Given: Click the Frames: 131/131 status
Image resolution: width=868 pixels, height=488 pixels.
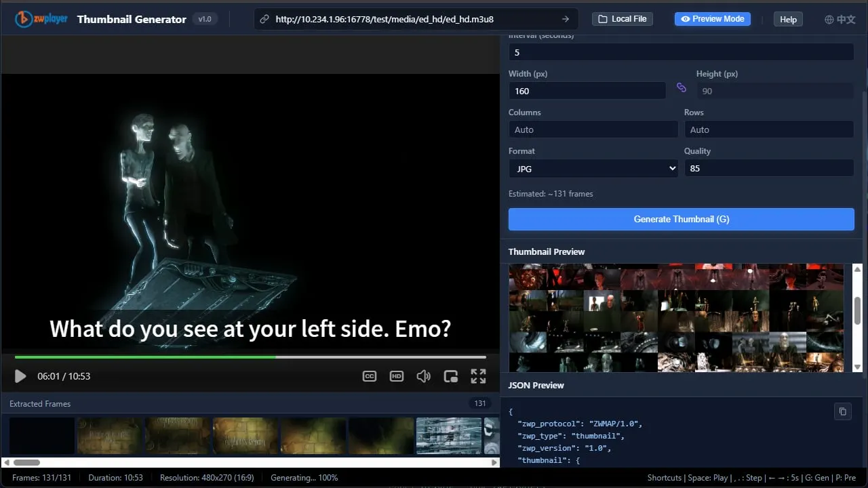Looking at the screenshot, I should point(42,478).
